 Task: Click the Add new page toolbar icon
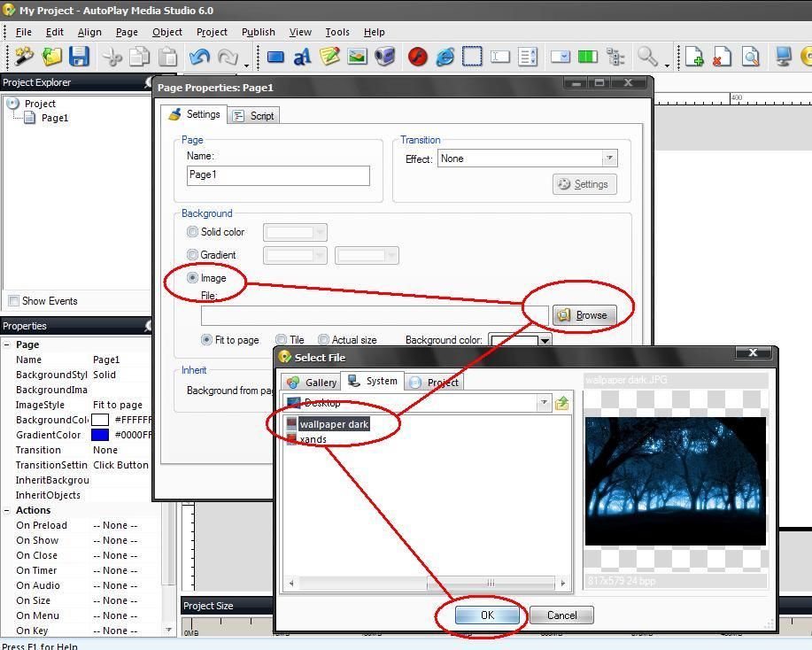point(695,57)
